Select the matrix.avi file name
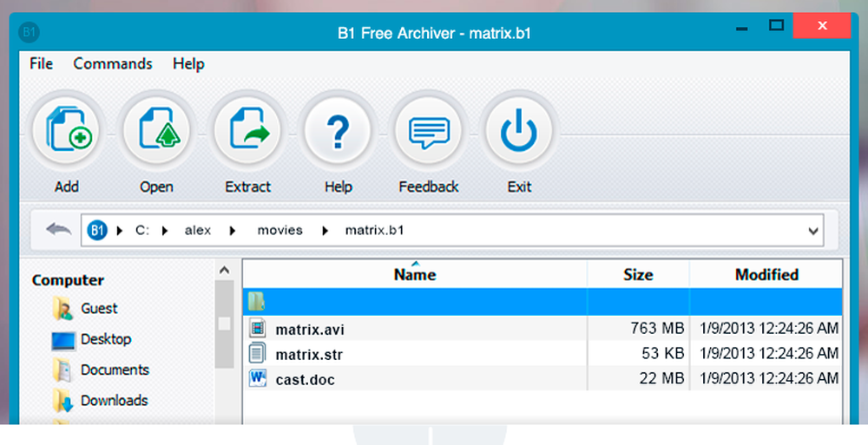Image resolution: width=868 pixels, height=445 pixels. point(310,330)
